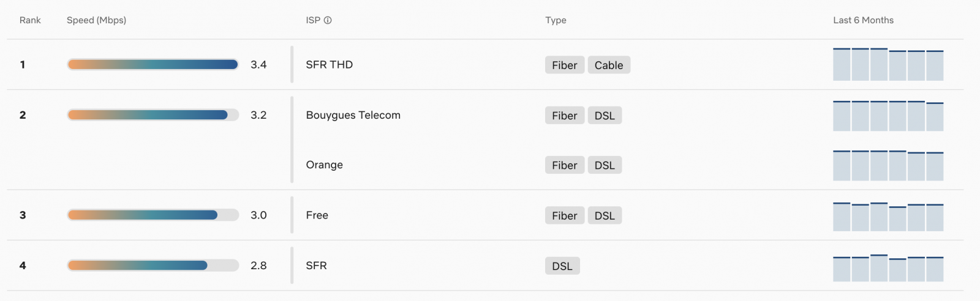Click the Fiber tag for SFR THD

click(564, 65)
